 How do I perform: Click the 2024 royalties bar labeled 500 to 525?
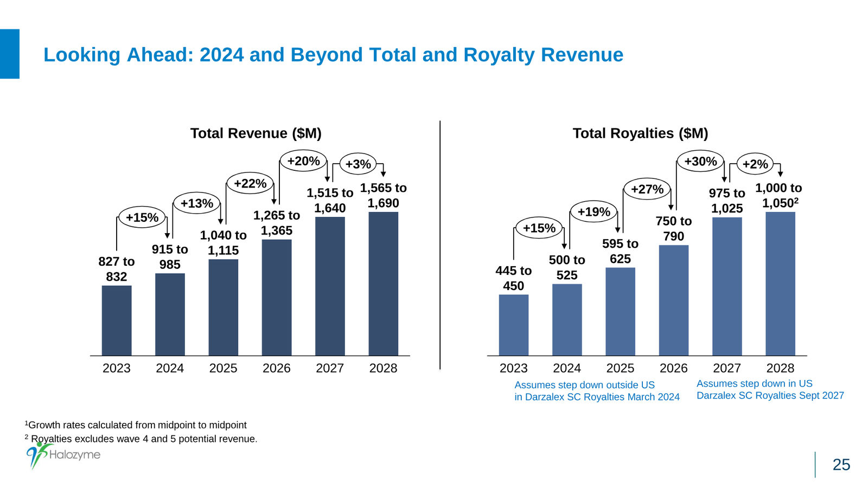pyautogui.click(x=567, y=320)
